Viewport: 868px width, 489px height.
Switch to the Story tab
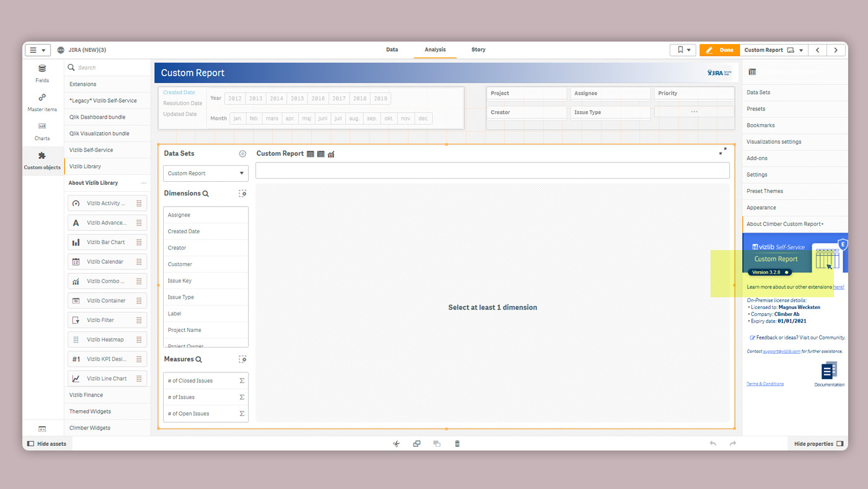coord(478,50)
